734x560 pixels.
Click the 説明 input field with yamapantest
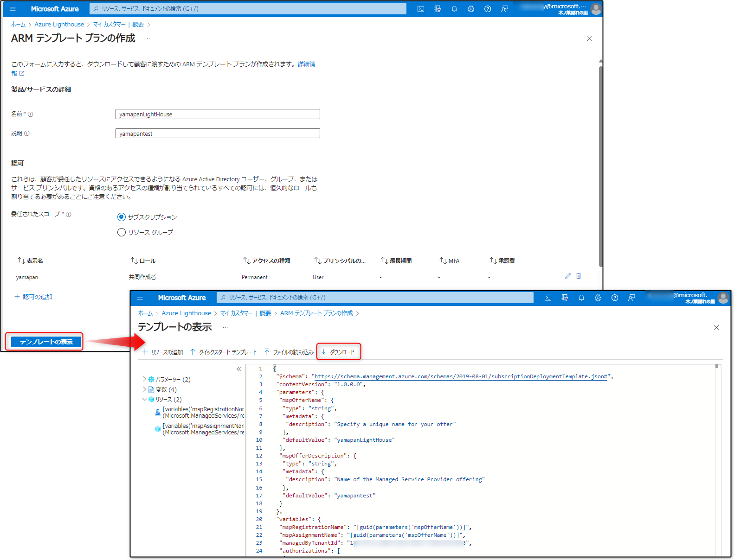tap(218, 134)
